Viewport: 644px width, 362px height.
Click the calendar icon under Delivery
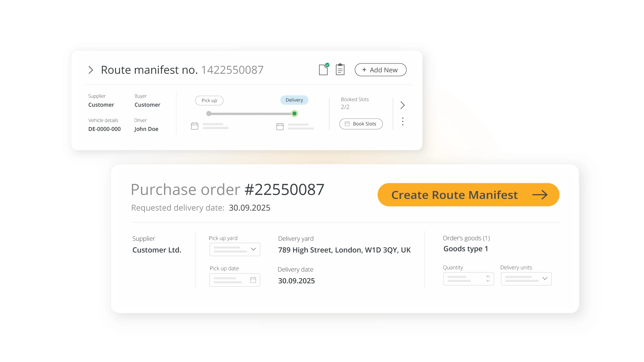[279, 126]
